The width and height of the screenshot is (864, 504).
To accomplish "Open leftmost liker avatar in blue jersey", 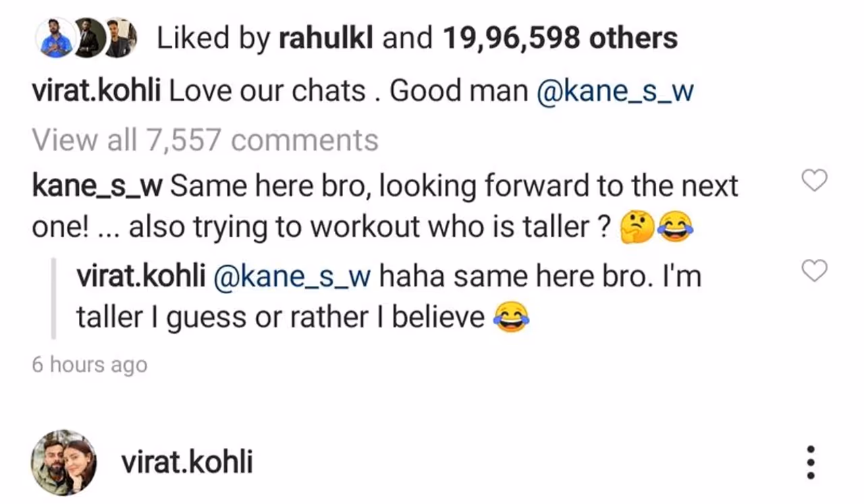I will 55,38.
